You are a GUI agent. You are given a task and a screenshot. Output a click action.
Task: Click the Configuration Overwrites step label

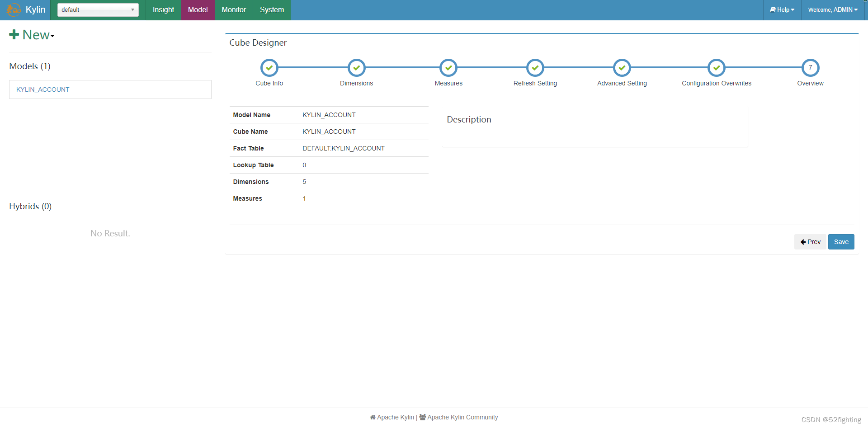click(717, 83)
